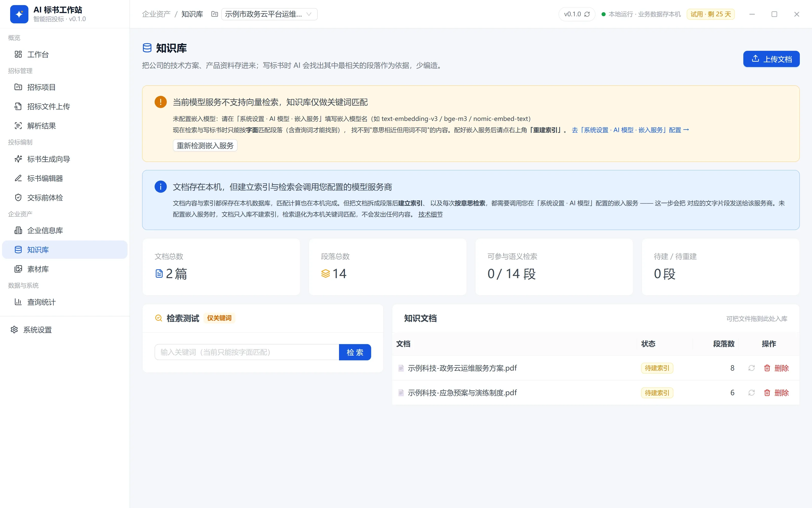Viewport: 812px width, 508px height.
Task: Delete 示例科技-政务云运维服务方案.pdf
Action: (776, 368)
